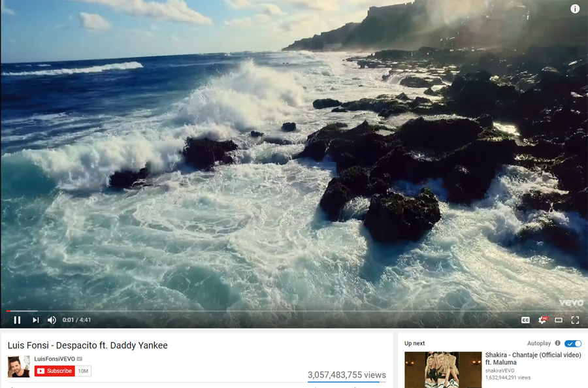Open the LuisFonsiVEVO channel link
588x388 pixels.
tap(54, 359)
